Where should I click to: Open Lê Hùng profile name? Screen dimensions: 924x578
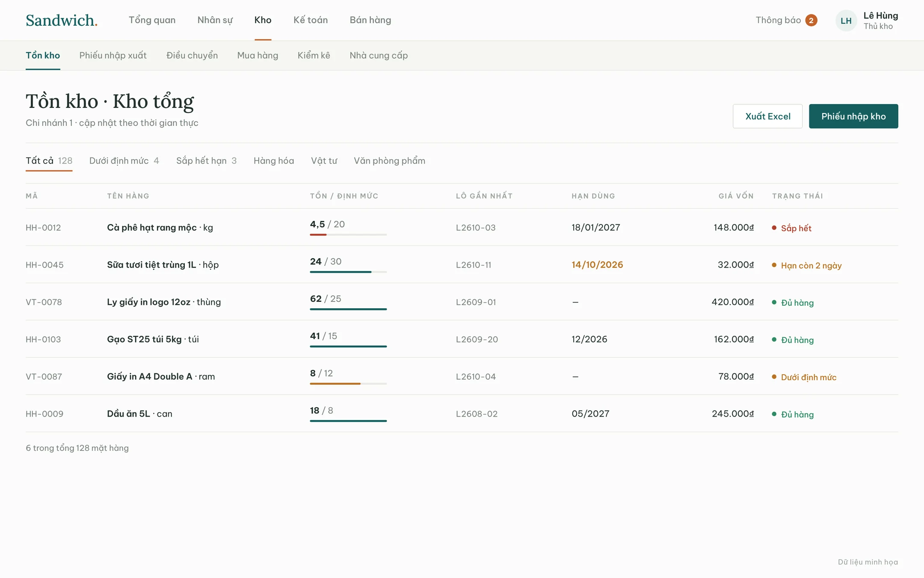click(x=880, y=16)
